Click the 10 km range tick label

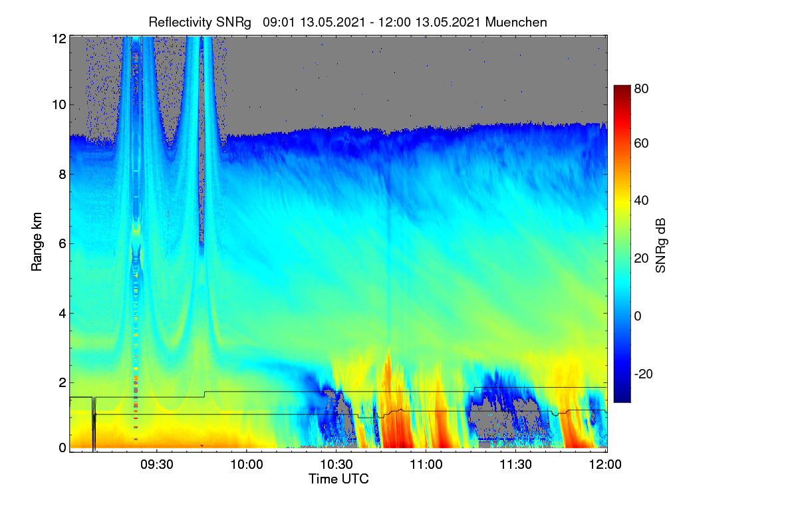[59, 104]
